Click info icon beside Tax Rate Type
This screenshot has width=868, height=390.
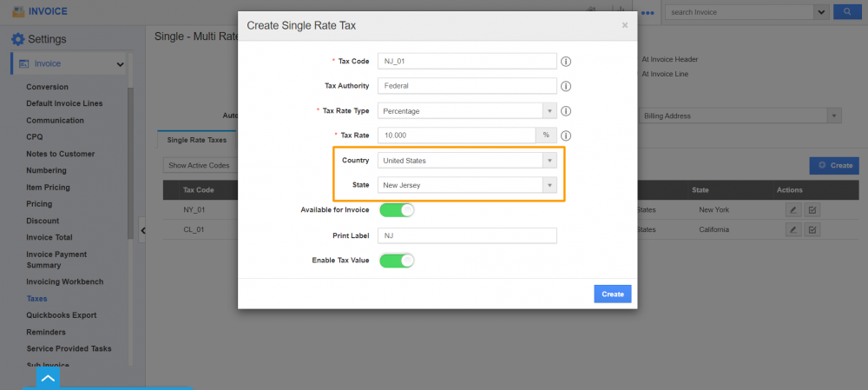tap(566, 111)
